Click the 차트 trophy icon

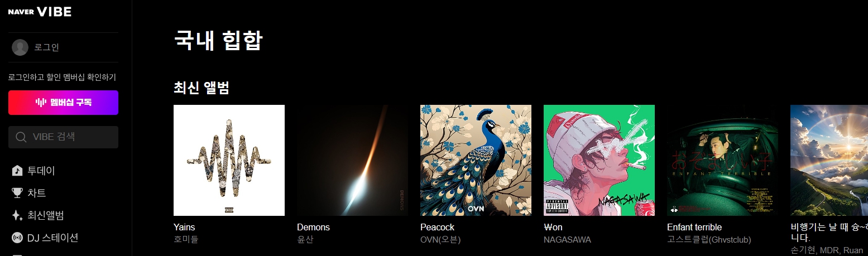pyautogui.click(x=17, y=193)
